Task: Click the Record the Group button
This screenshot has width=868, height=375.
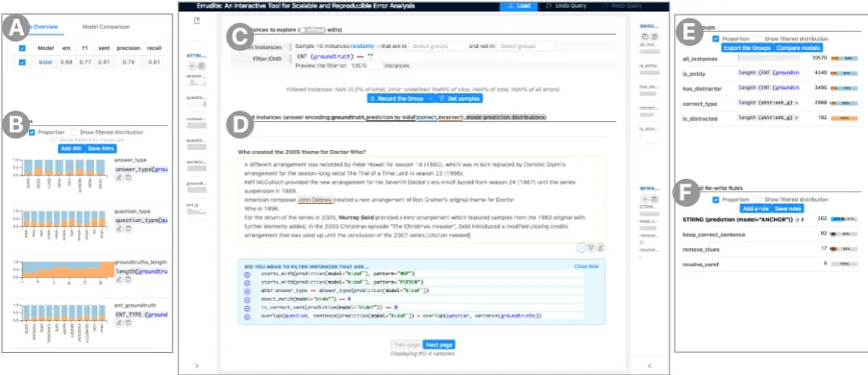Action: tap(399, 99)
